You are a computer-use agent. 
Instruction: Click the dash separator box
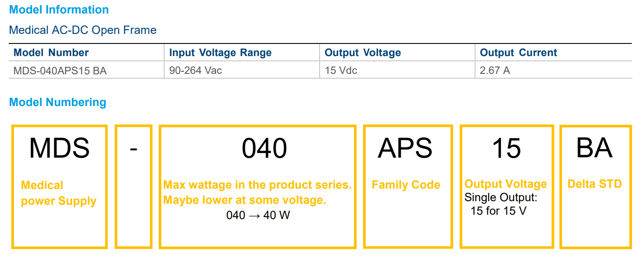tap(133, 187)
